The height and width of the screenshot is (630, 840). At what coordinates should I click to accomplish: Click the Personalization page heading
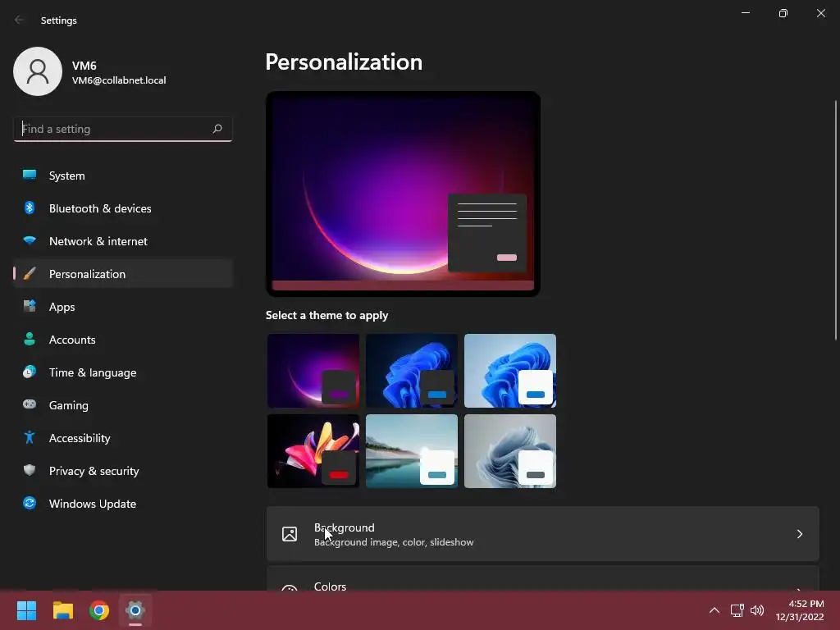pyautogui.click(x=344, y=62)
